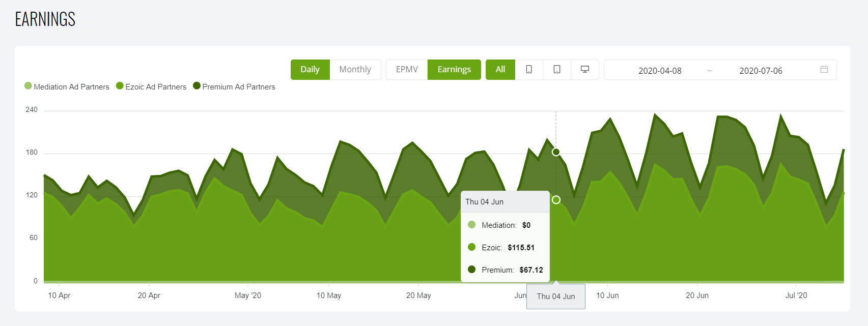
Task: Filter earnings by desktop monitor icon
Action: [x=585, y=70]
